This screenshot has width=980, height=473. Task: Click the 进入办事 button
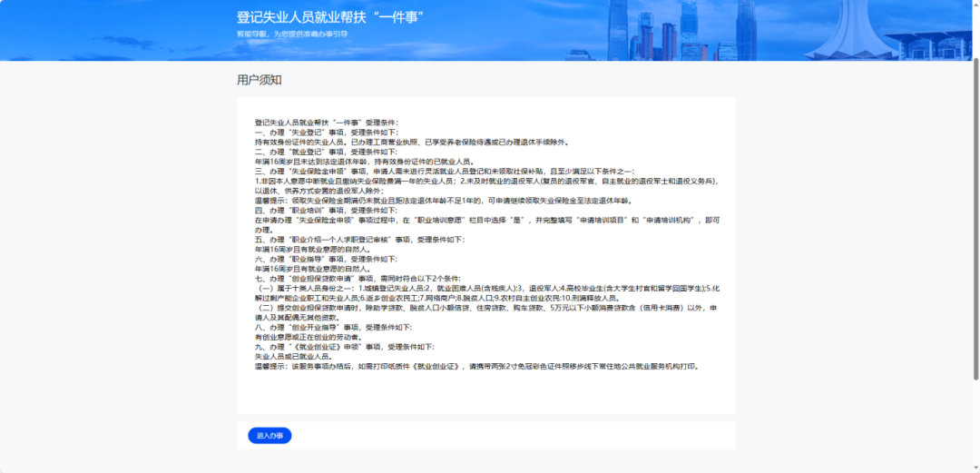(269, 436)
